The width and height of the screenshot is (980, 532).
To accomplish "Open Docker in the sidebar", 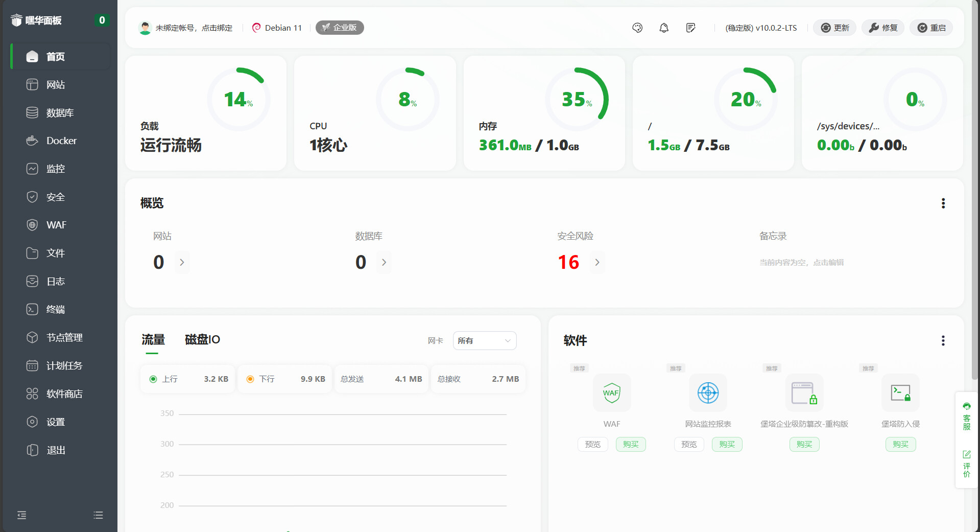I will pos(61,141).
